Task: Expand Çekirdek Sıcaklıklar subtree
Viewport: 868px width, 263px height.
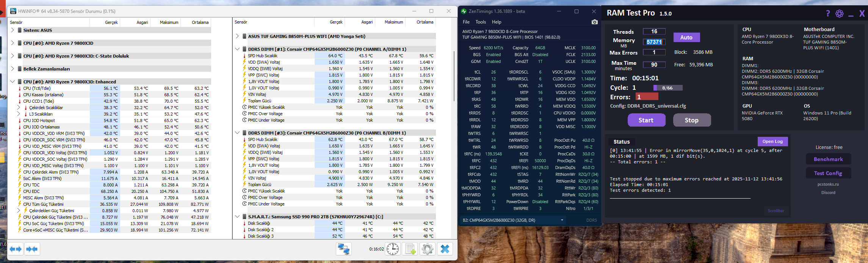Action: click(19, 107)
